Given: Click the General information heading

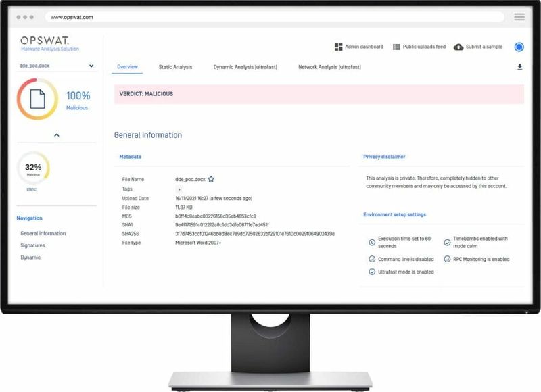Looking at the screenshot, I should point(147,135).
